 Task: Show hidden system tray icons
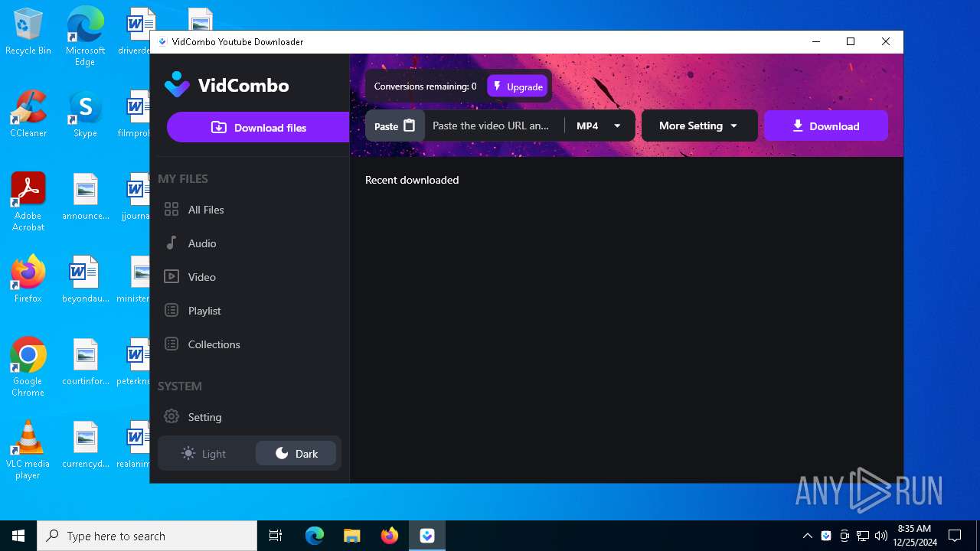(x=807, y=536)
